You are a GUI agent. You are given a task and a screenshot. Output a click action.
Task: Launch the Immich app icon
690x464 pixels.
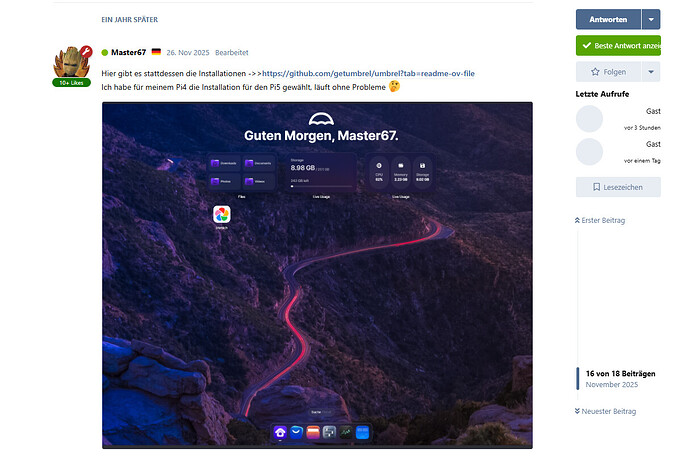pos(222,215)
